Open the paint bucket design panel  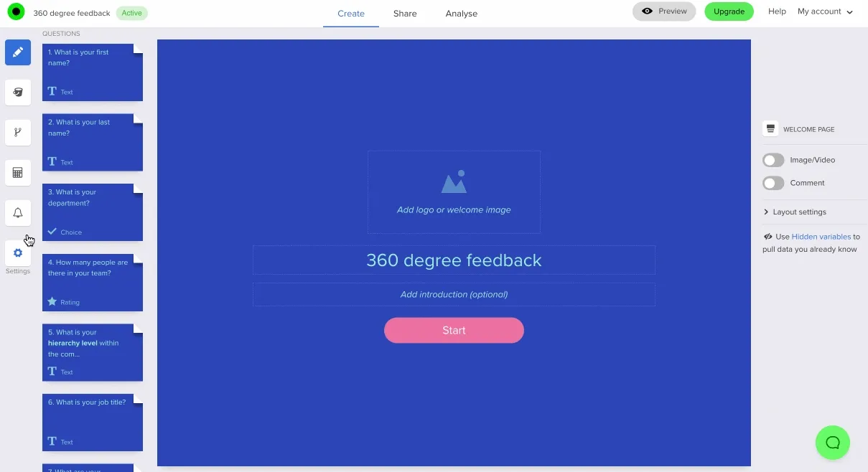(x=18, y=93)
